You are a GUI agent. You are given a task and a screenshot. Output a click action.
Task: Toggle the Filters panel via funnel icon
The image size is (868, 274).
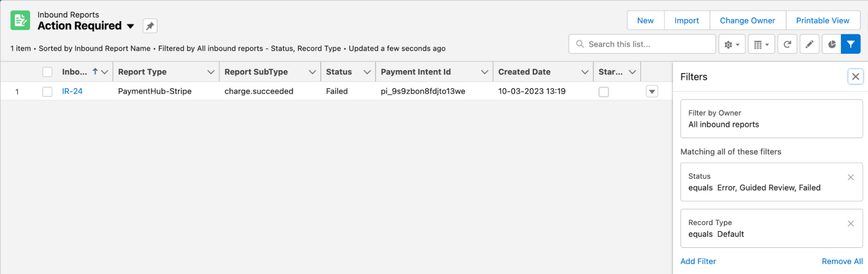click(x=851, y=44)
